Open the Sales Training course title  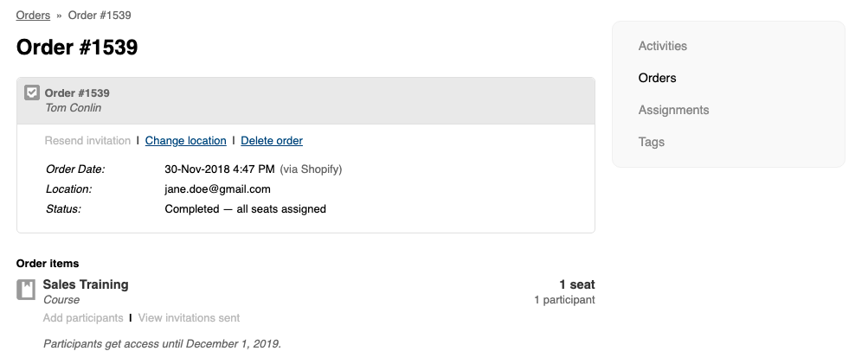tap(86, 284)
